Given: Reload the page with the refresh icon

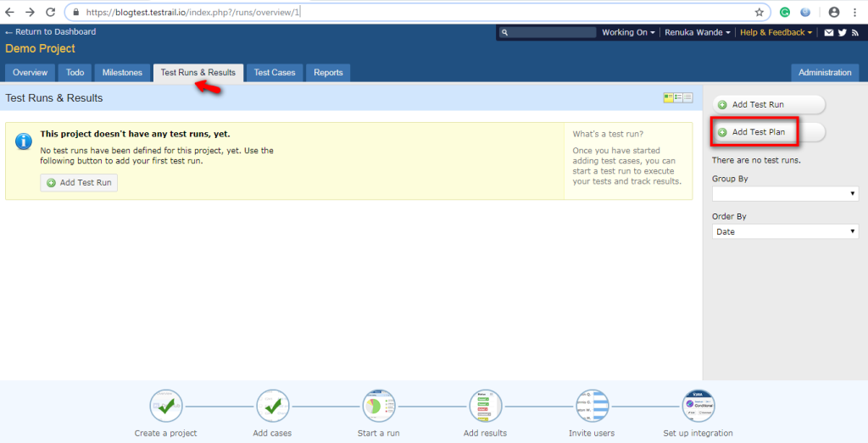Looking at the screenshot, I should [x=50, y=13].
